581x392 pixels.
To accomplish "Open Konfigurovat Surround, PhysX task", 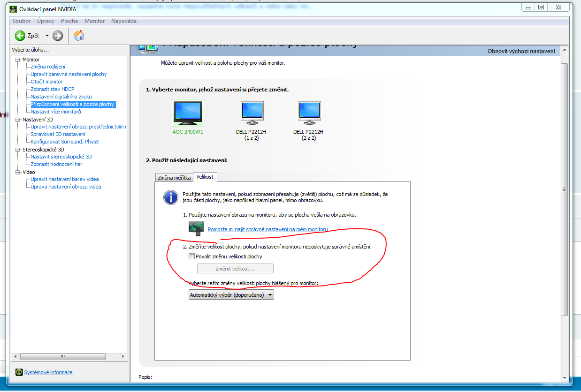I will tap(65, 142).
